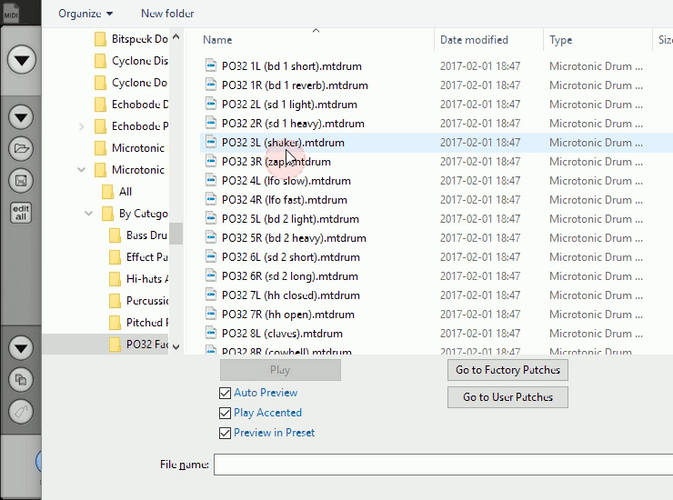This screenshot has width=673, height=500.
Task: Select file PO32 5R (bd 2 heavy).mtdrum
Action: click(294, 238)
